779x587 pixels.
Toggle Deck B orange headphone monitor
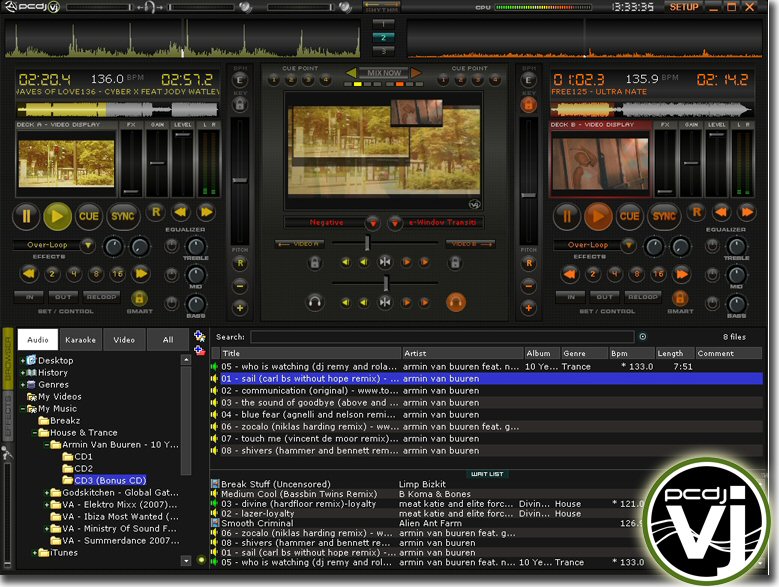[x=456, y=302]
